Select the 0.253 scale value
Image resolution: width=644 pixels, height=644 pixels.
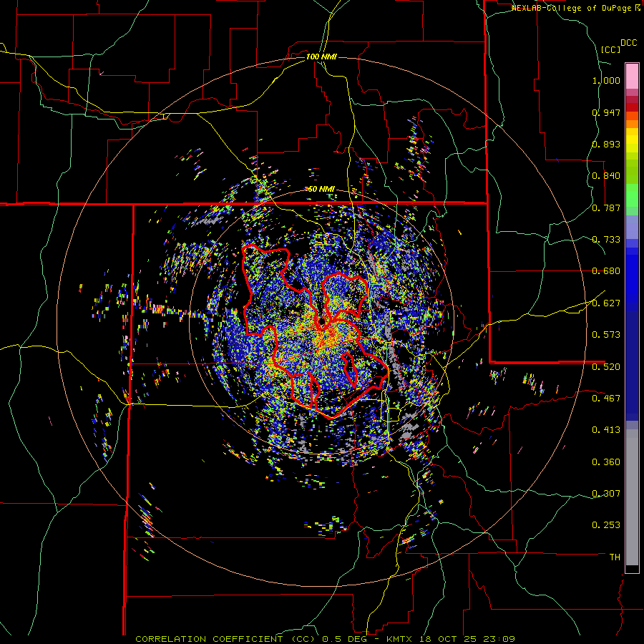point(606,525)
